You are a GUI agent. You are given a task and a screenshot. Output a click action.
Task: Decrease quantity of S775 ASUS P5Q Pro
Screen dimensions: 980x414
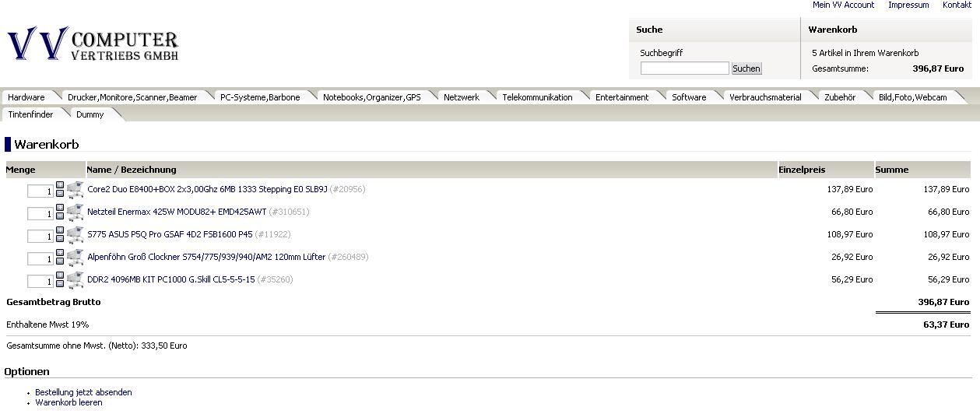click(60, 239)
